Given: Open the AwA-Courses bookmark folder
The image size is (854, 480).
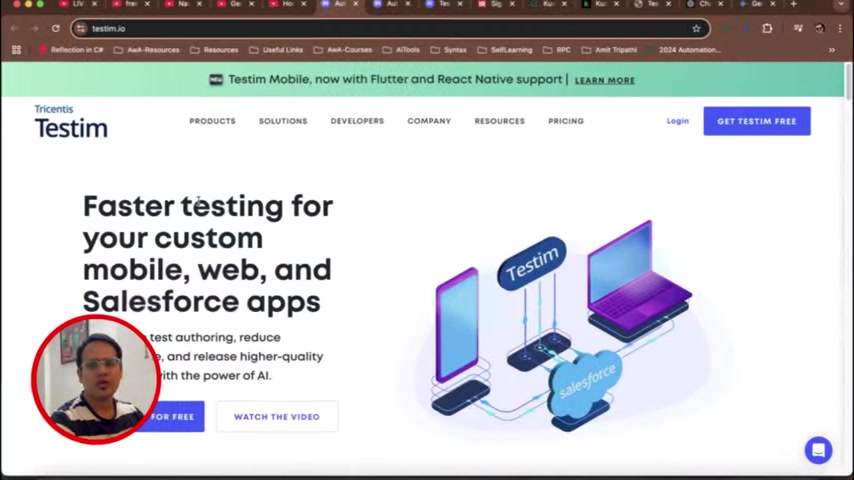Looking at the screenshot, I should click(x=343, y=50).
